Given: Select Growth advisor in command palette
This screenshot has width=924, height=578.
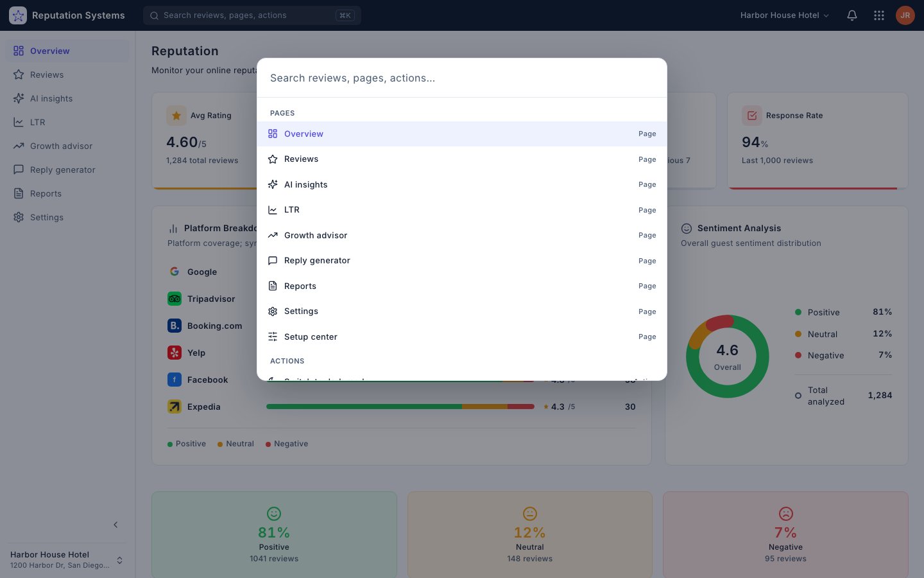Looking at the screenshot, I should [462, 235].
